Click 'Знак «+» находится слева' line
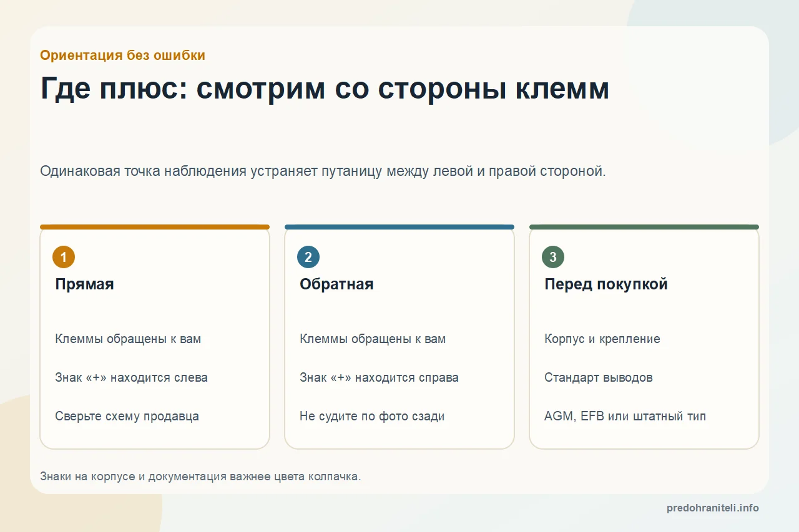The image size is (799, 532). 131,378
